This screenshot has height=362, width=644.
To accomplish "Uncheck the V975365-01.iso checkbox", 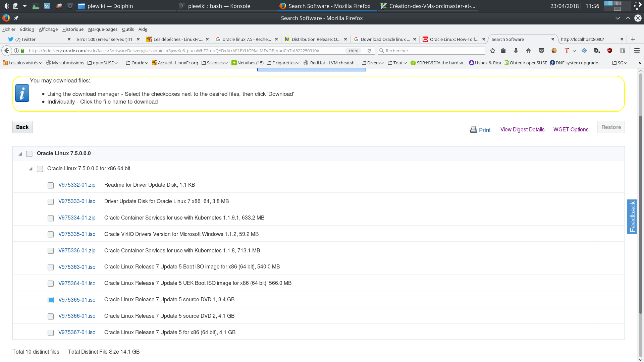I will tap(51, 300).
